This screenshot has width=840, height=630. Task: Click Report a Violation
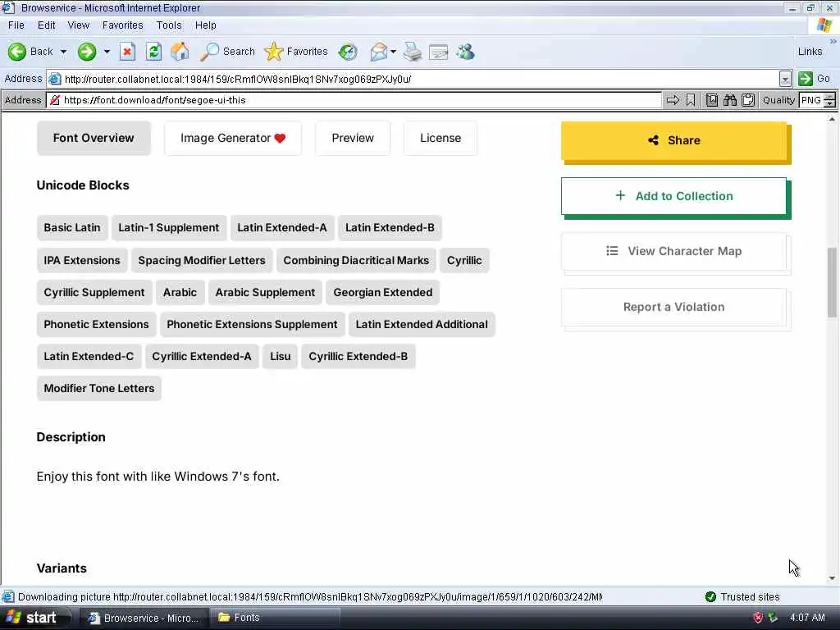click(x=674, y=307)
